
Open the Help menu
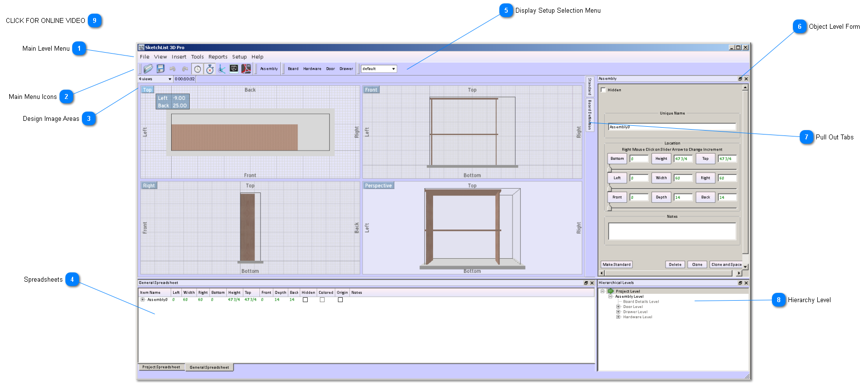257,57
